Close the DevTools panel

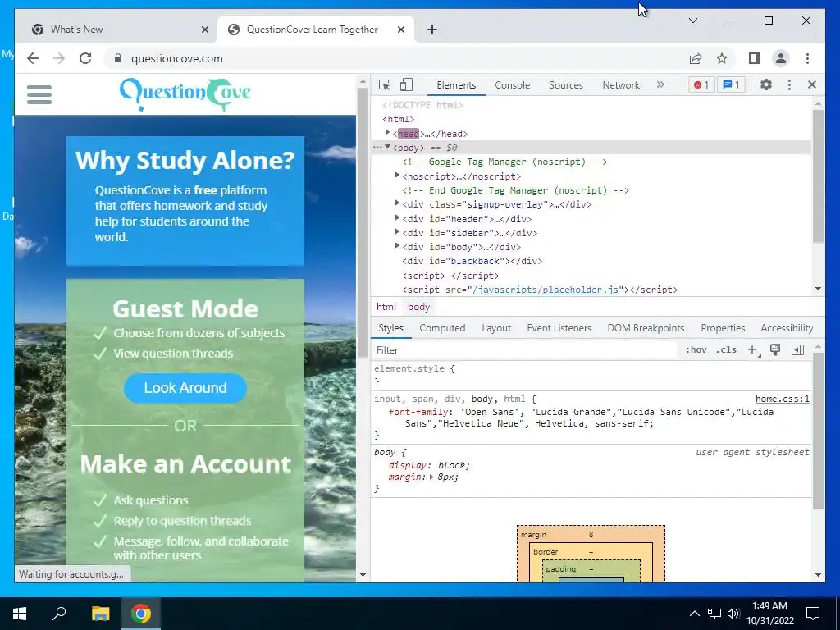(811, 84)
